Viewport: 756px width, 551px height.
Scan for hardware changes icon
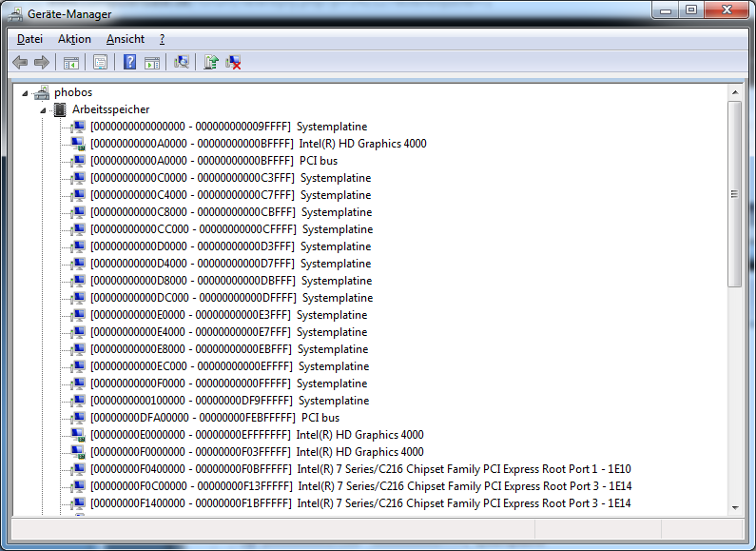click(182, 62)
